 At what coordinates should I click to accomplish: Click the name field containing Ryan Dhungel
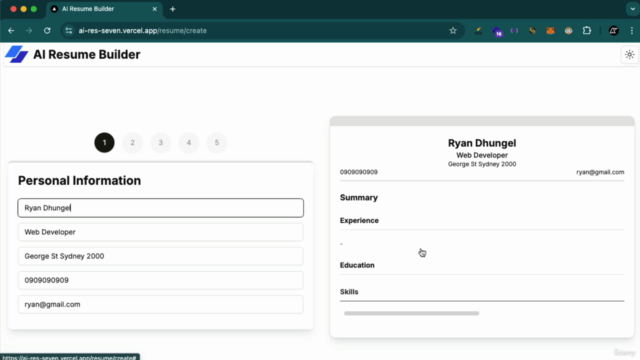(160, 208)
